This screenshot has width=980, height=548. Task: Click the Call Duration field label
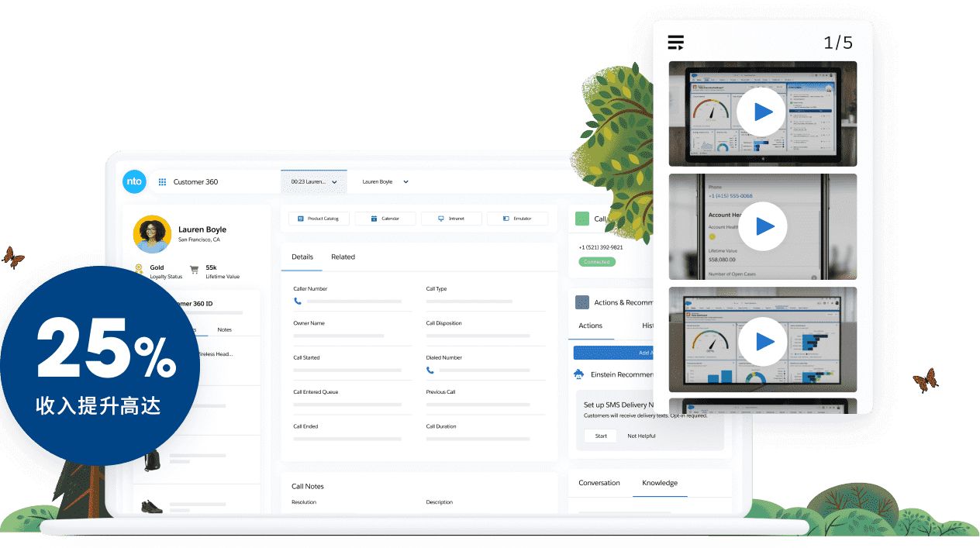coord(441,426)
